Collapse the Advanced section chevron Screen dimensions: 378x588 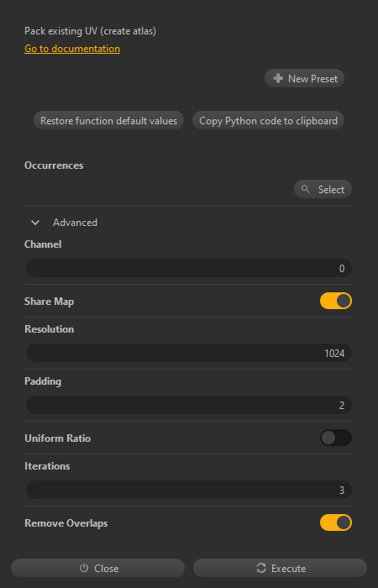click(35, 223)
